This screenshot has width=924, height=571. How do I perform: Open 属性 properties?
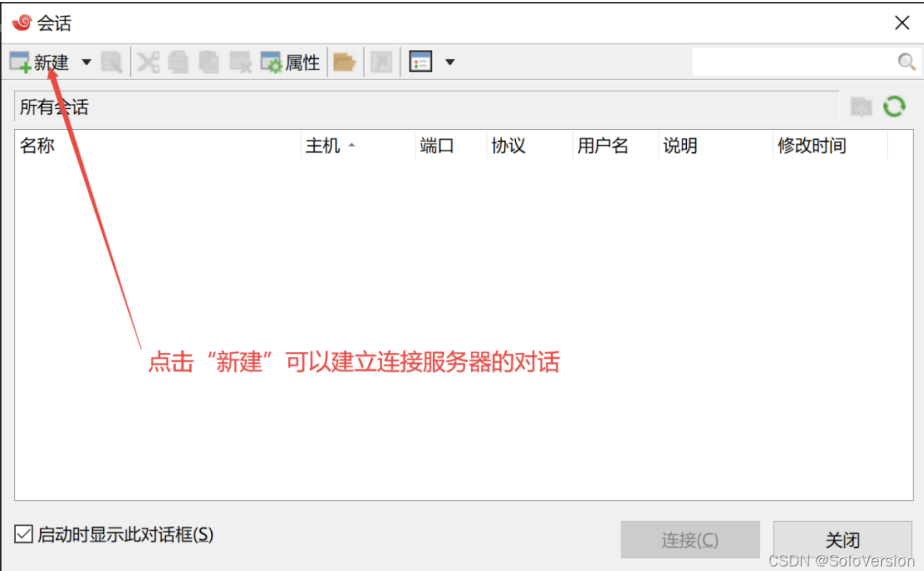point(290,62)
